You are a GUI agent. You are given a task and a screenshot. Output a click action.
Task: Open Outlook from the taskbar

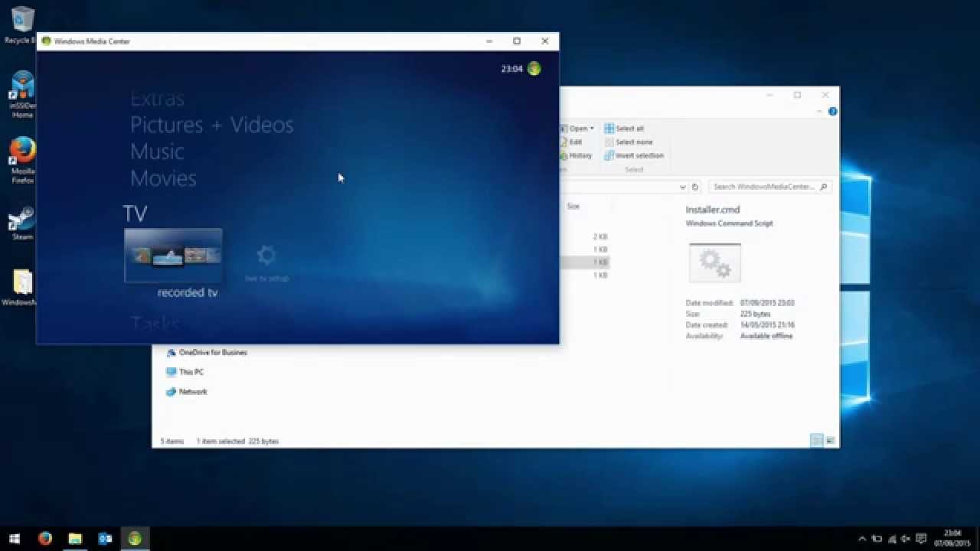pos(105,539)
